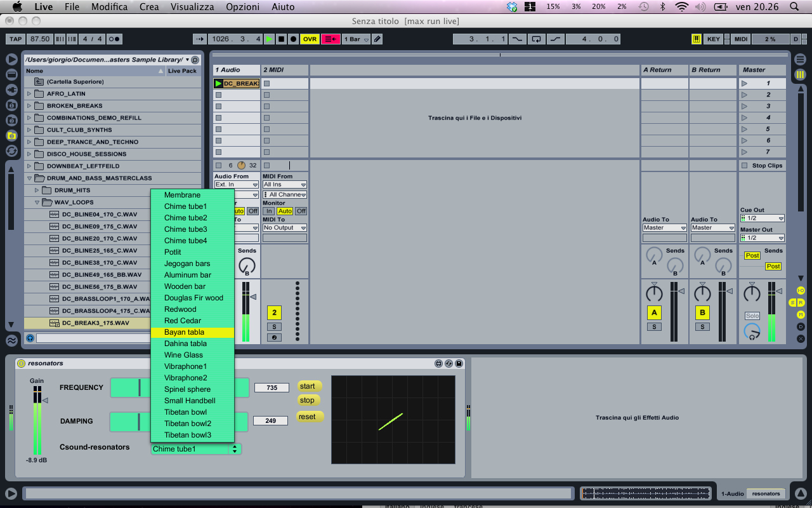Open File Browser 3, highlighted yellow
This screenshot has width=812, height=508.
click(11, 135)
